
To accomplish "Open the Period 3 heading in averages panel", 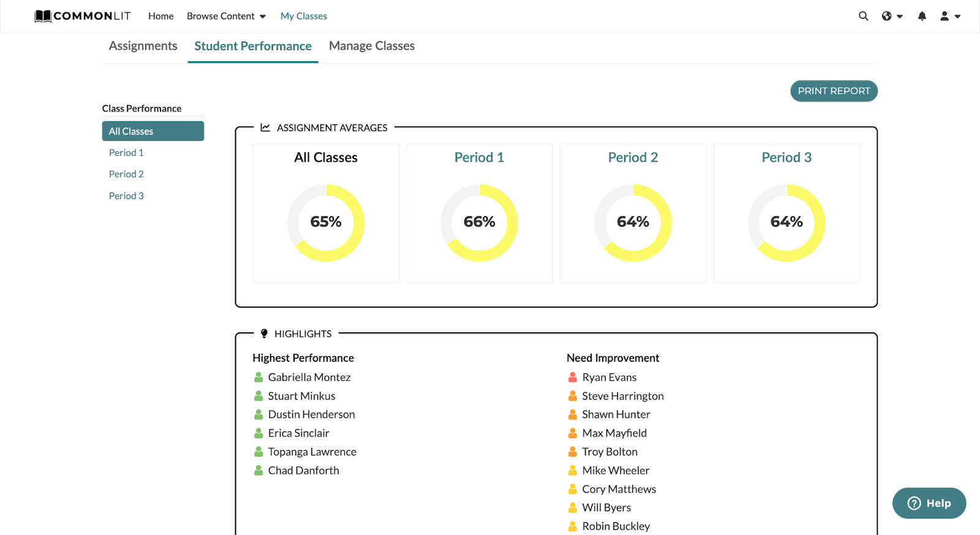I will (786, 157).
